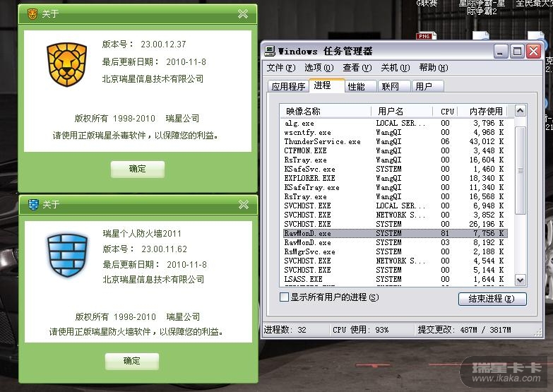Close the firewall About dialog
553x392 pixels.
point(244,204)
